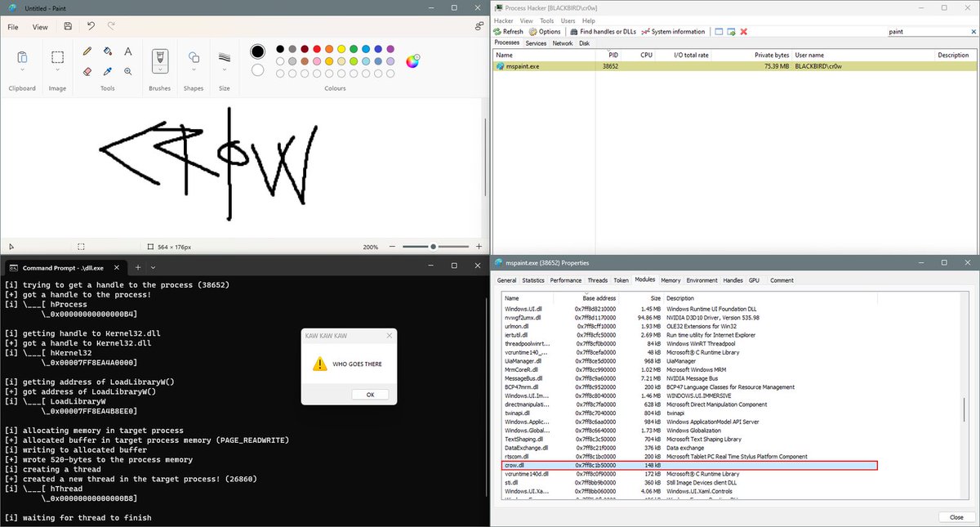Click the share icon in Paint's menu bar
980x527 pixels.
point(479,27)
